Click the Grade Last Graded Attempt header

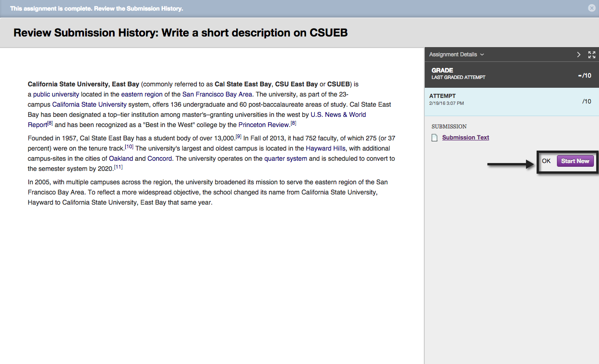coord(512,74)
